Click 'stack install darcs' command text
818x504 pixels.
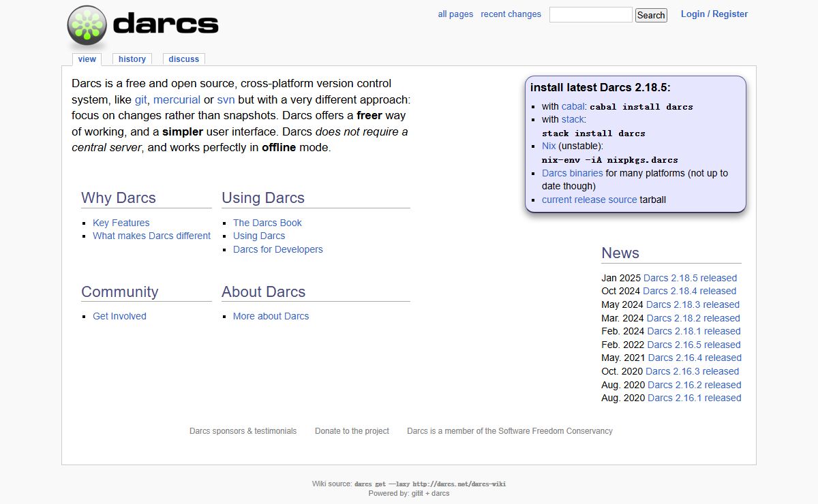point(594,133)
